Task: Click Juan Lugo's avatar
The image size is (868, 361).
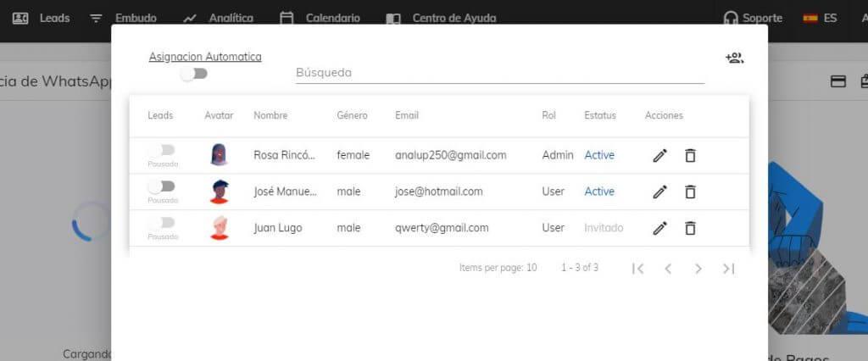Action: (220, 228)
